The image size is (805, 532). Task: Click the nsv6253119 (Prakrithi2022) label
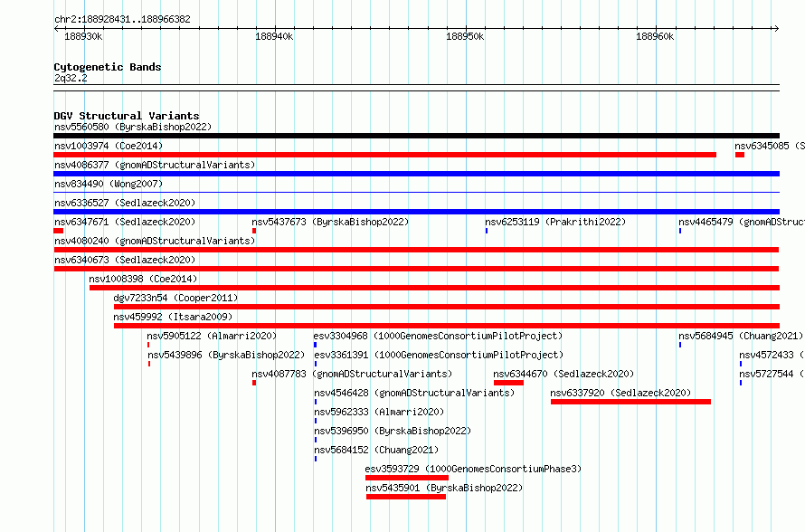pyautogui.click(x=555, y=222)
